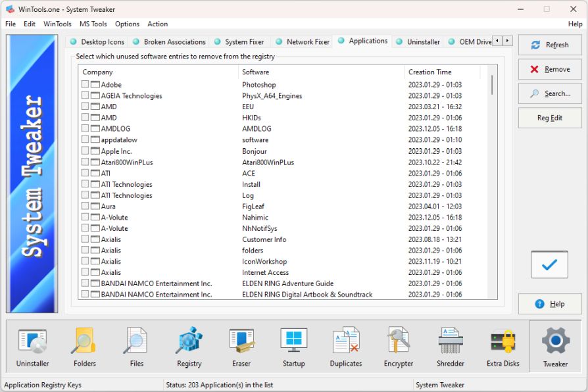Click the folder icon beside Aura
Screen dimensions: 588x392
pos(95,206)
